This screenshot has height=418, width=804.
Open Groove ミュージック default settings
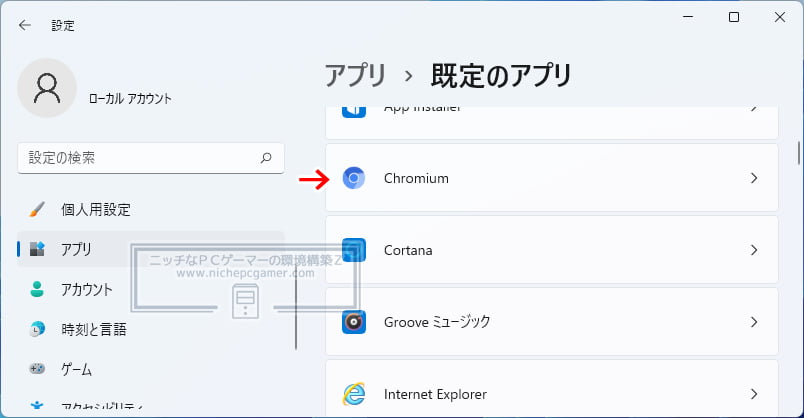[x=552, y=322]
